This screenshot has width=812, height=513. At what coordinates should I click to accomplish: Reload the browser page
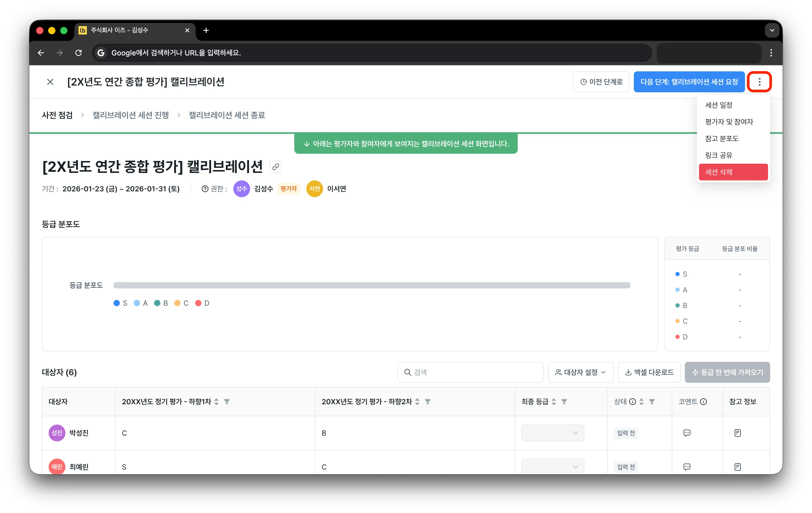[x=78, y=53]
